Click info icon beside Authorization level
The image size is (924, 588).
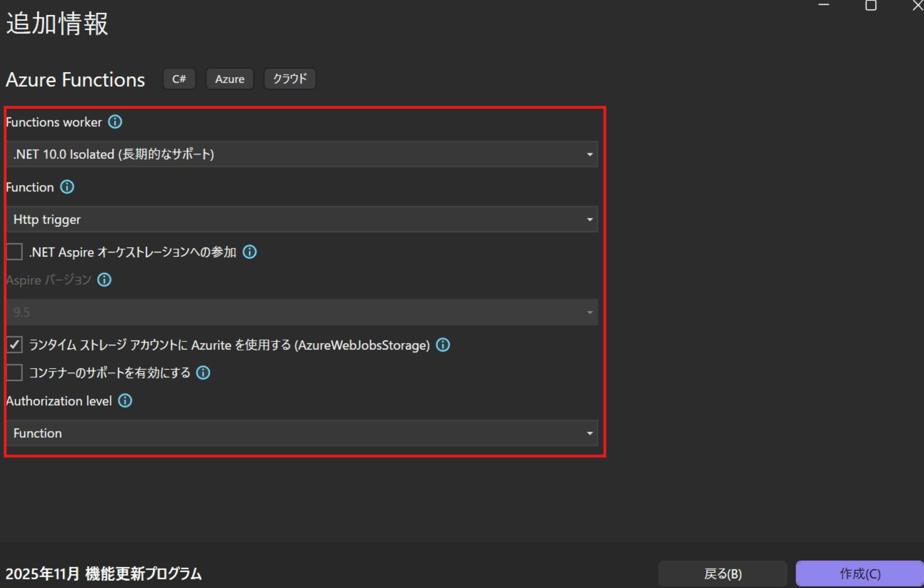[125, 401]
